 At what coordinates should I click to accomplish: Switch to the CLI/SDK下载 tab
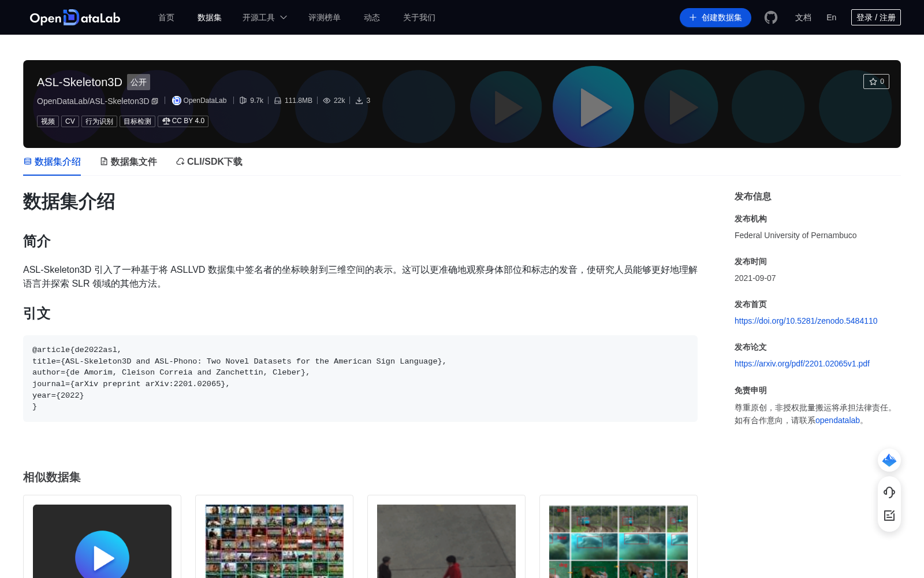pyautogui.click(x=209, y=162)
